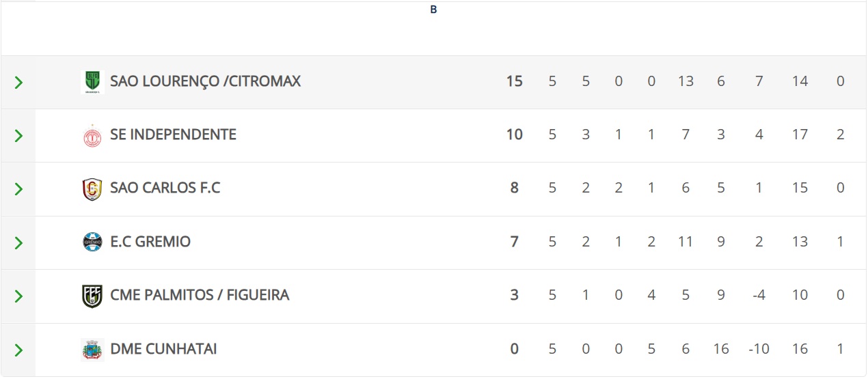The image size is (868, 379).
Task: Click the SE Independente team crest
Action: [92, 135]
